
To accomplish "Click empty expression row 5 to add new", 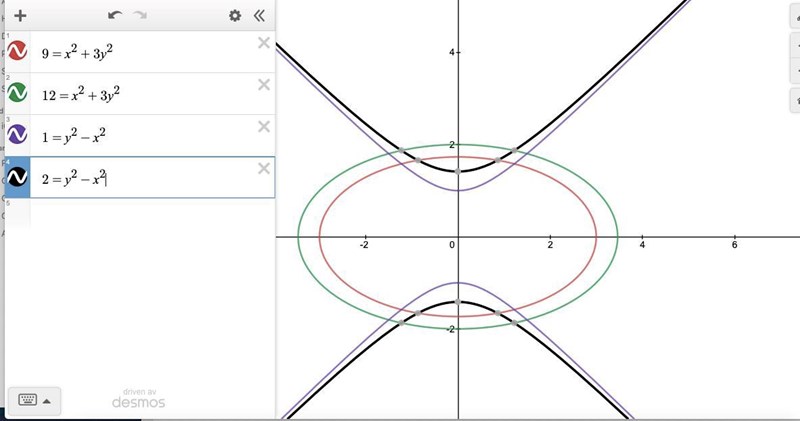I will 140,211.
